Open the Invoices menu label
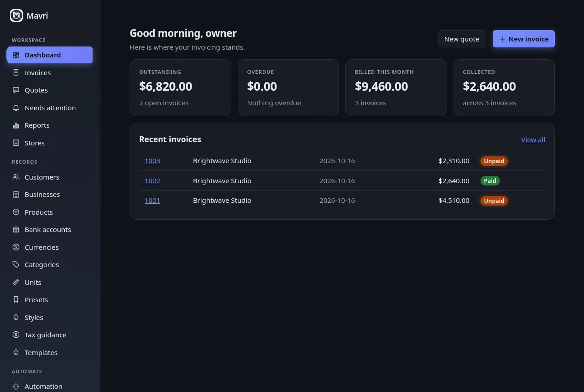Viewport: 584px width, 392px height. tap(37, 72)
